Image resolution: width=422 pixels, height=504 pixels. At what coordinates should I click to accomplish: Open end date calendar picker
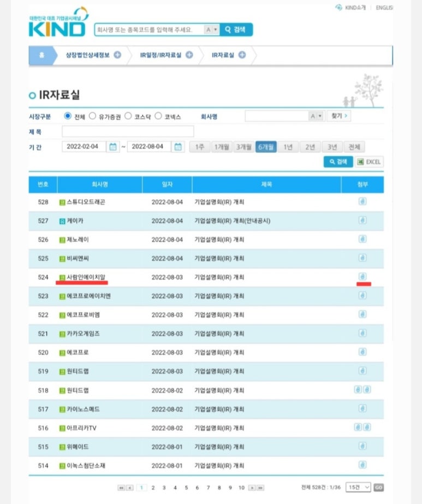click(x=178, y=147)
